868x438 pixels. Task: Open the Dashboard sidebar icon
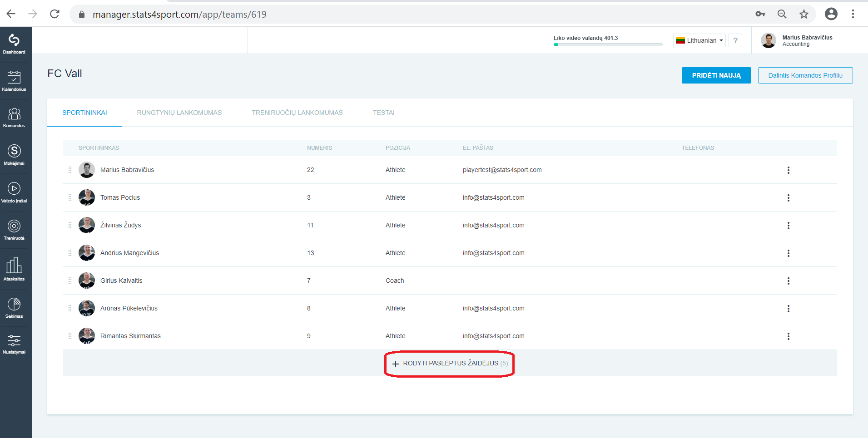click(14, 44)
